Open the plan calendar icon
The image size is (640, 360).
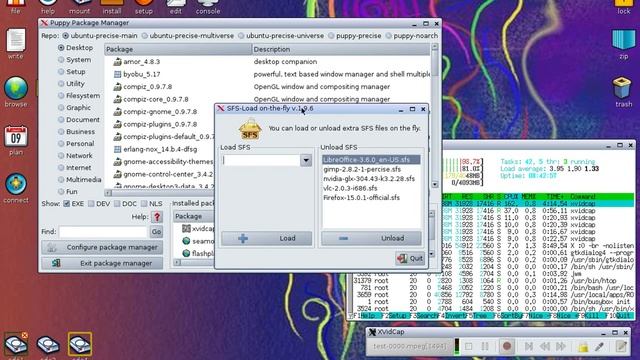pos(16,137)
